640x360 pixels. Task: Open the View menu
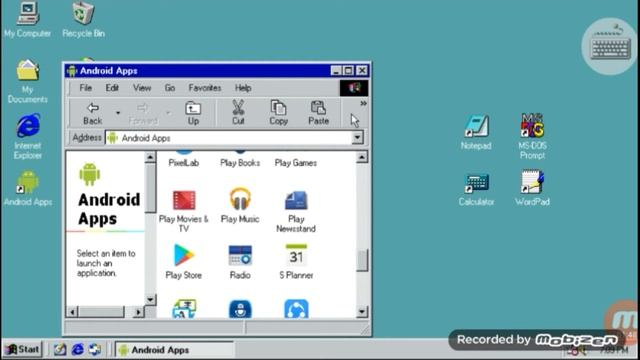142,88
